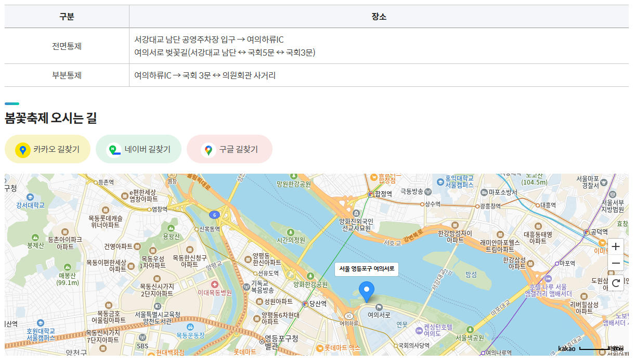The height and width of the screenshot is (364, 635).
Task: Click 서강대교 남단 공영주차장 입구 text line
Action: click(209, 40)
